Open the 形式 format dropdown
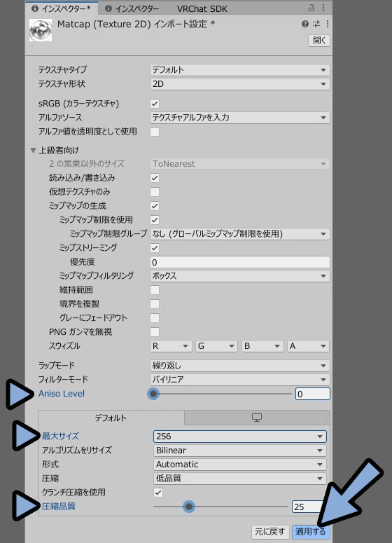 (x=240, y=465)
